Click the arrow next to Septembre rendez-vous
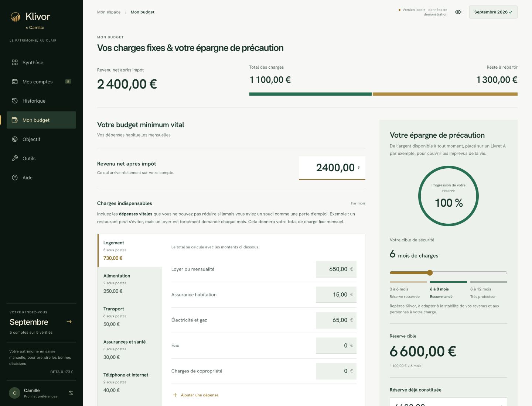Image resolution: width=532 pixels, height=406 pixels. click(69, 322)
